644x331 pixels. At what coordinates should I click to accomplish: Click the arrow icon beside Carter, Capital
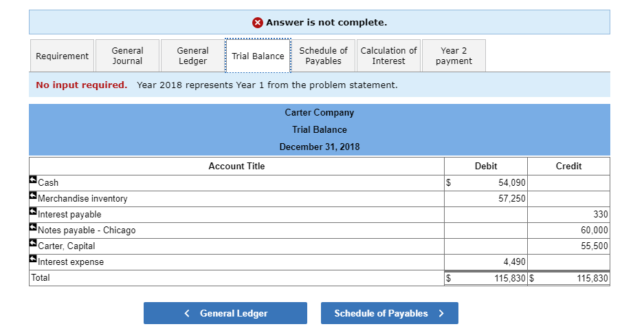[x=33, y=243]
